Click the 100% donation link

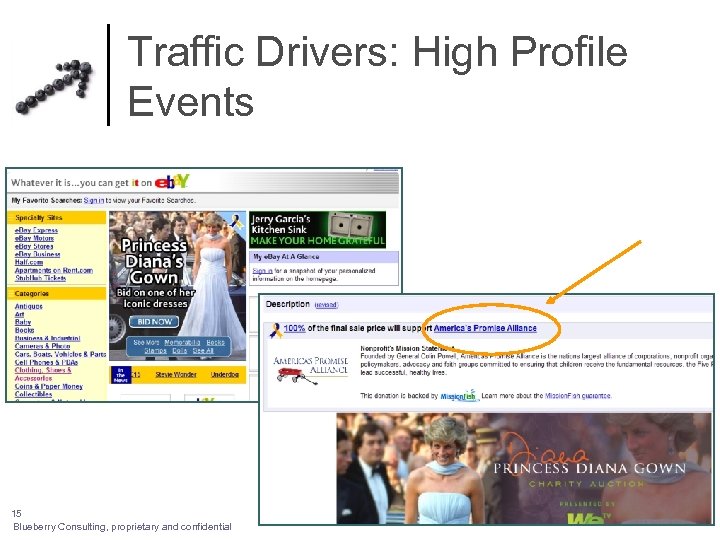point(294,328)
